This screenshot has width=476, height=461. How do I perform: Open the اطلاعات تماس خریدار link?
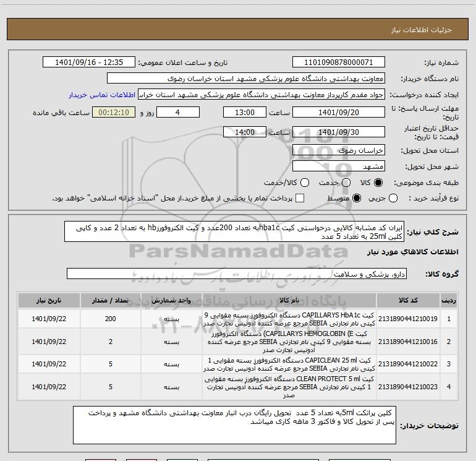(x=102, y=95)
